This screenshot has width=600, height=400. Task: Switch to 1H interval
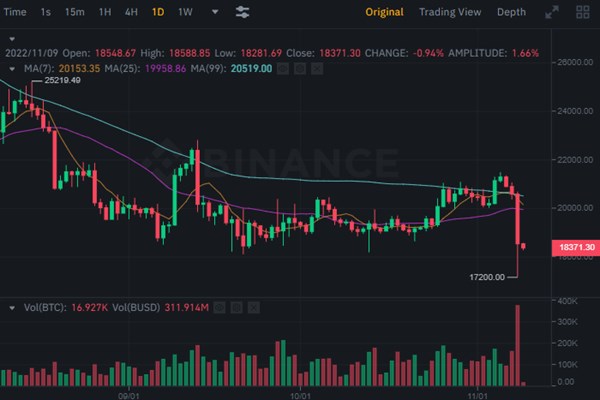(x=105, y=12)
